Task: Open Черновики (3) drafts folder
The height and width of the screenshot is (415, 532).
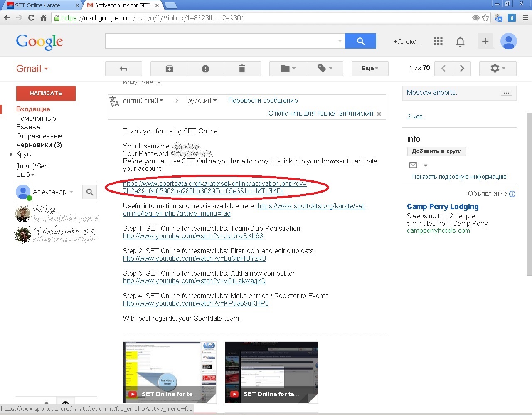Action: [x=39, y=145]
